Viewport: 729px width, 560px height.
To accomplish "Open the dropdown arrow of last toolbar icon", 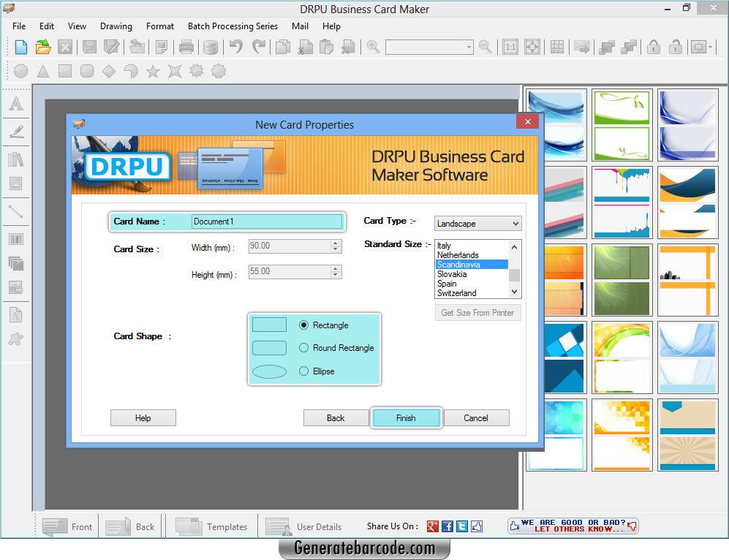I will pos(711,47).
